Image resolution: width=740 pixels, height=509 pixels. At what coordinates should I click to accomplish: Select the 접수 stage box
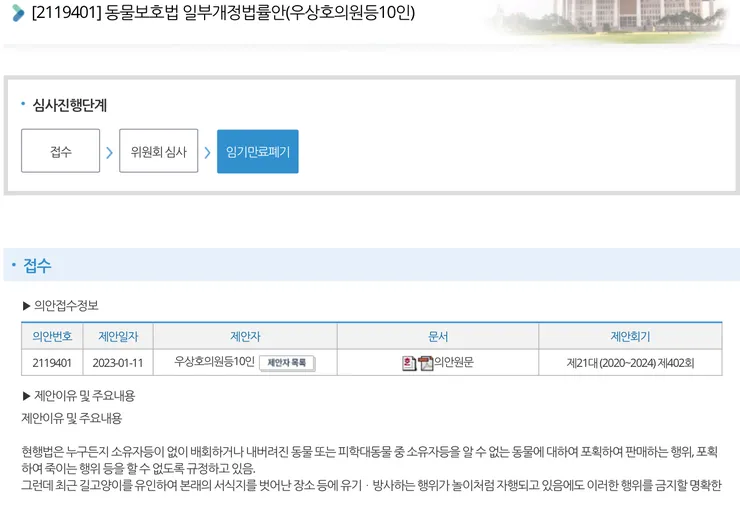pos(60,151)
